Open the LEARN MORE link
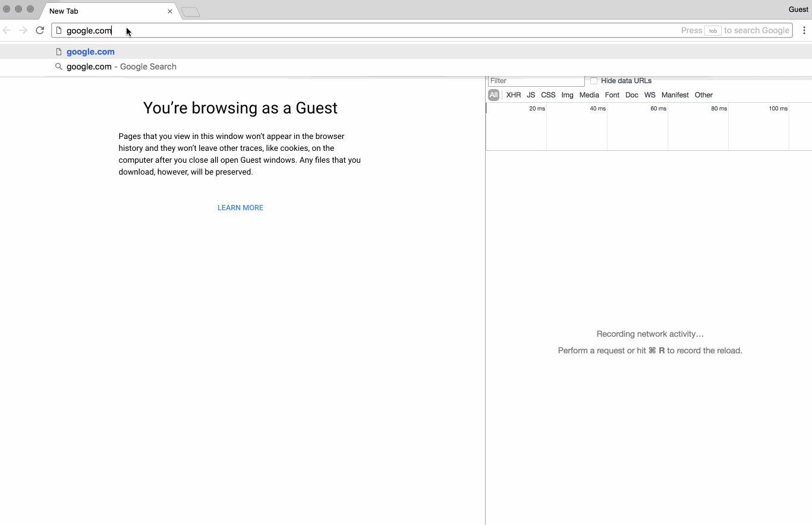This screenshot has width=812, height=525. click(x=240, y=208)
